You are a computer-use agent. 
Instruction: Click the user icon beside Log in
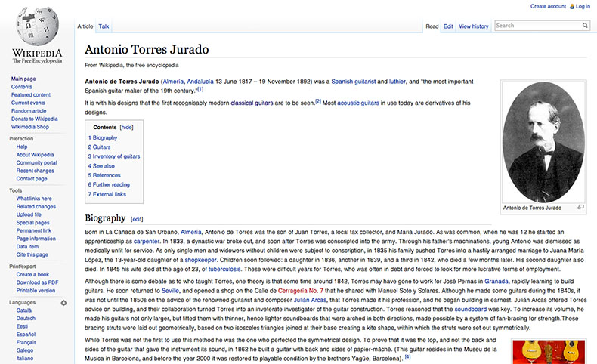tap(571, 6)
